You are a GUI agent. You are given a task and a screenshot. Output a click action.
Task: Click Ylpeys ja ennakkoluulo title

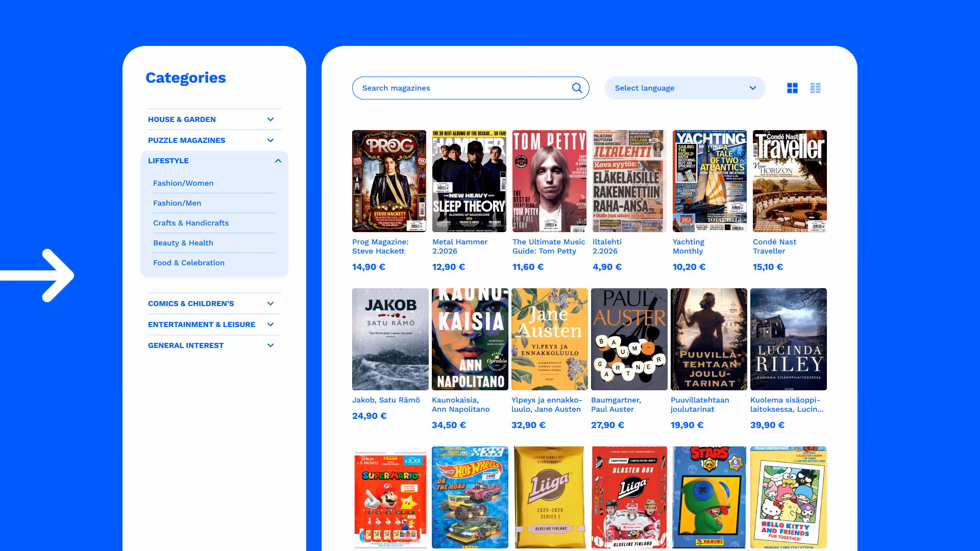(547, 405)
